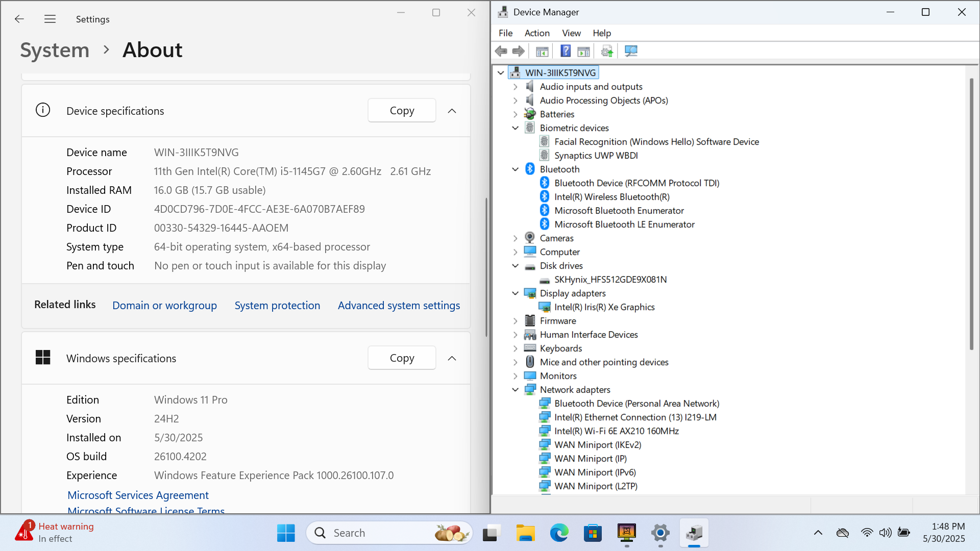Select the Firmware category chip icon
980x551 pixels.
click(530, 320)
